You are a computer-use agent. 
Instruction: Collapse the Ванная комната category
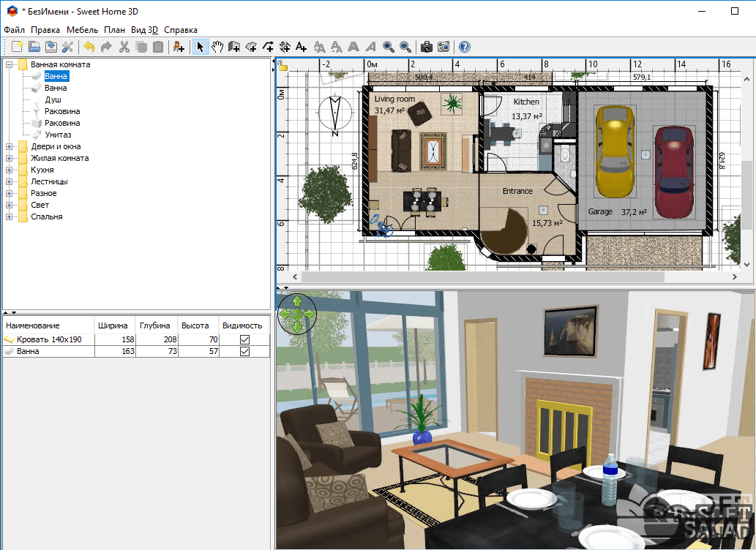point(10,64)
